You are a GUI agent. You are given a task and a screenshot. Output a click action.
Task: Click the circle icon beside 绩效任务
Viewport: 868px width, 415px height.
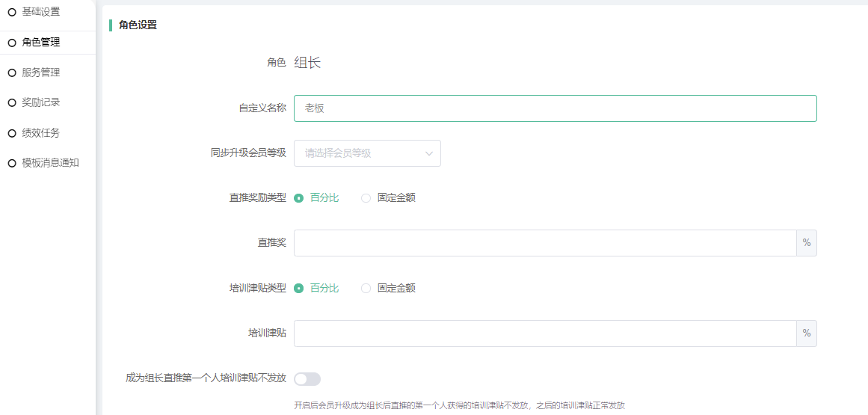[x=12, y=133]
